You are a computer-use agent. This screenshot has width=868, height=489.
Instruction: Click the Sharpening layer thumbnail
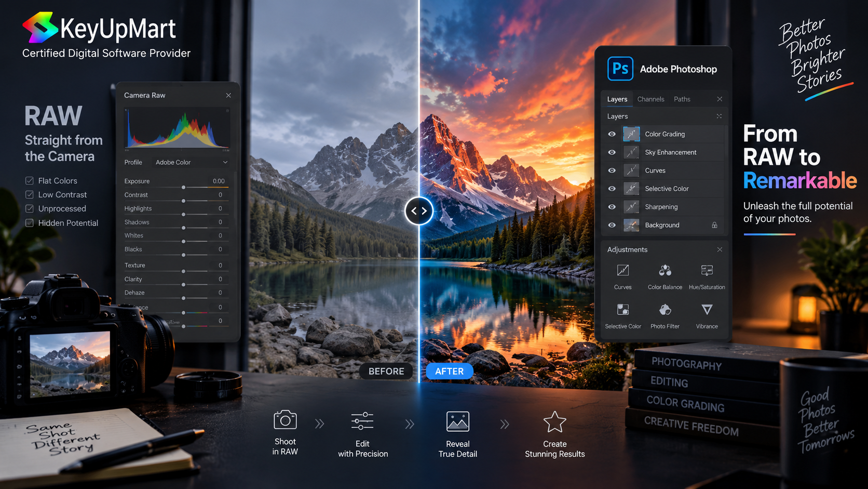pyautogui.click(x=631, y=207)
